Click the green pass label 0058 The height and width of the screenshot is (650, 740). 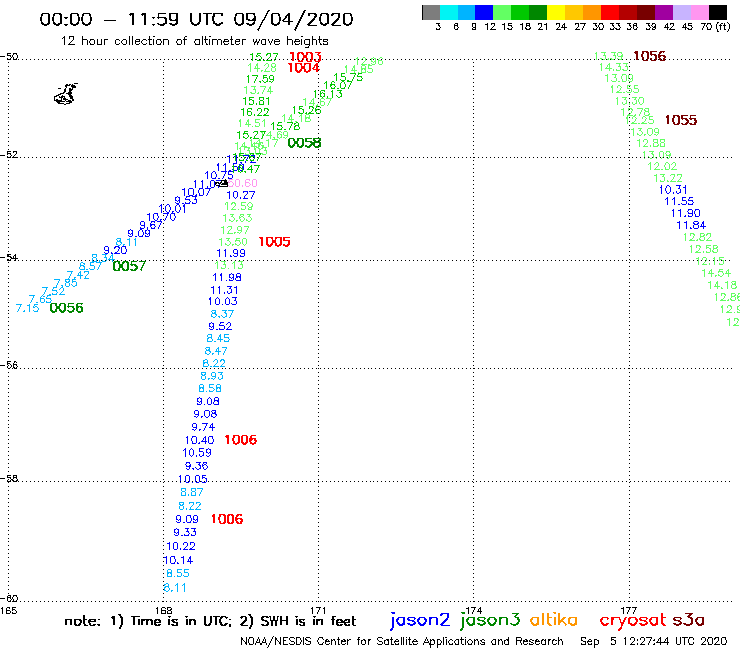click(304, 143)
